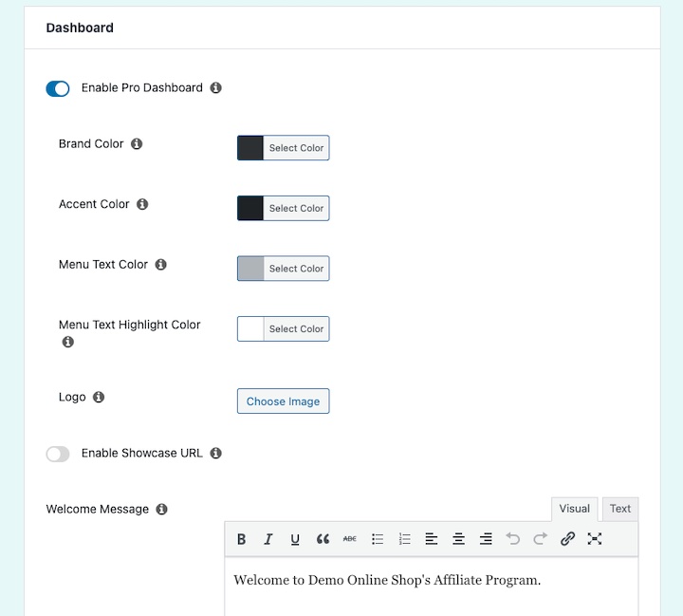Click the Welcome Message info icon
This screenshot has width=683, height=616.
pyautogui.click(x=161, y=509)
